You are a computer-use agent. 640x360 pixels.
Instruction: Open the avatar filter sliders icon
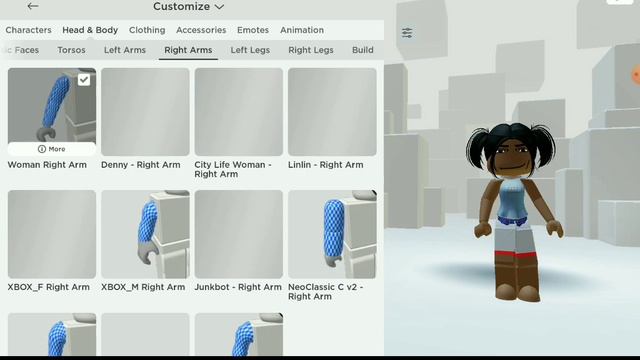pyautogui.click(x=407, y=33)
